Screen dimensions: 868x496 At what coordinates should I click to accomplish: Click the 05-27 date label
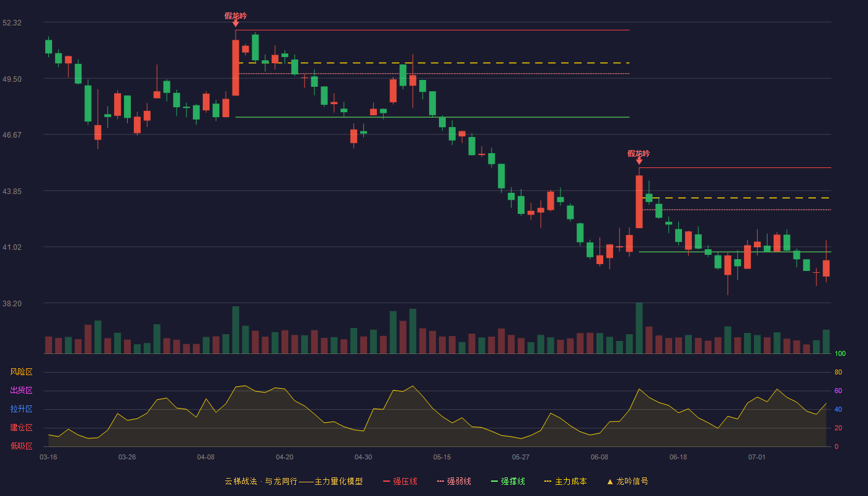pyautogui.click(x=521, y=457)
